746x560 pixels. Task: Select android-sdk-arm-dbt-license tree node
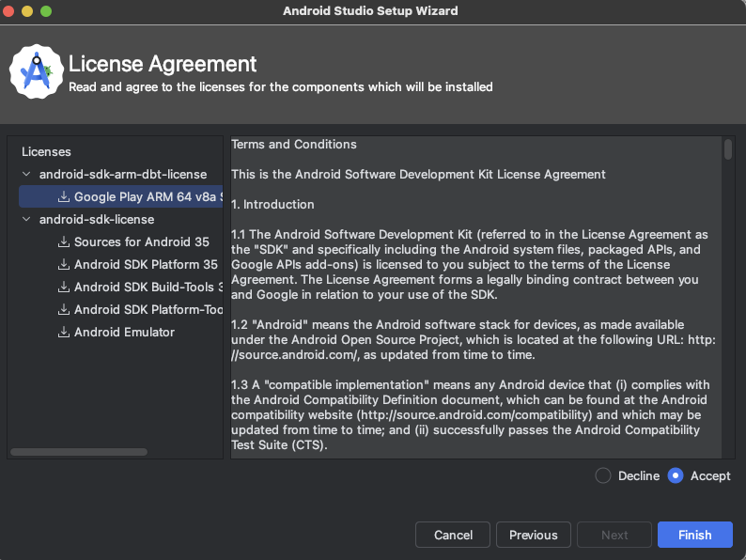point(123,174)
